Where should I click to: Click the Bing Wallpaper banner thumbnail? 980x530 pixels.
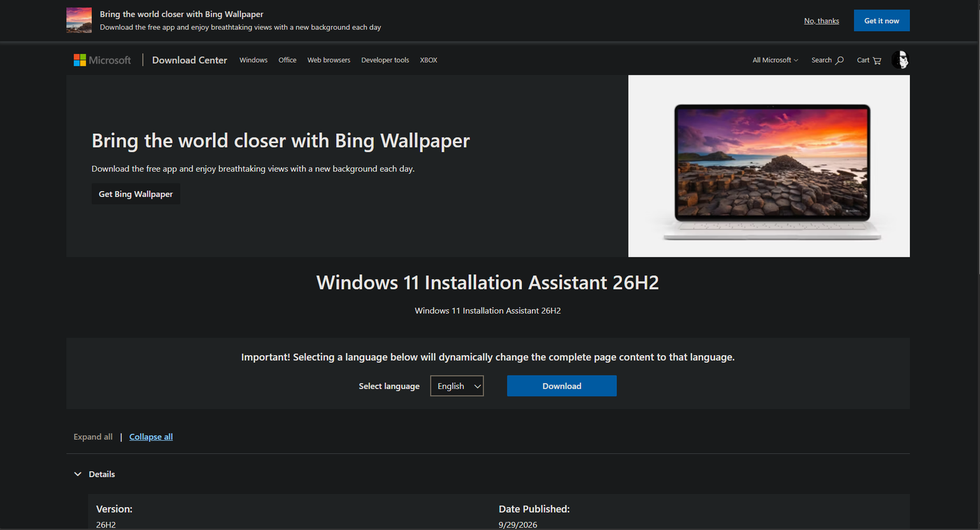coord(79,20)
